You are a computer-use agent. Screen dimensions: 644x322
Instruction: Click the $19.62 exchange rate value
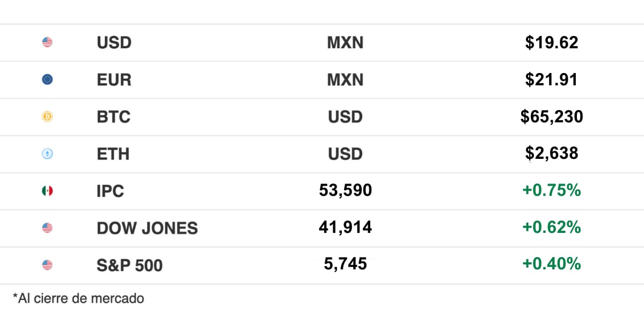tap(551, 42)
